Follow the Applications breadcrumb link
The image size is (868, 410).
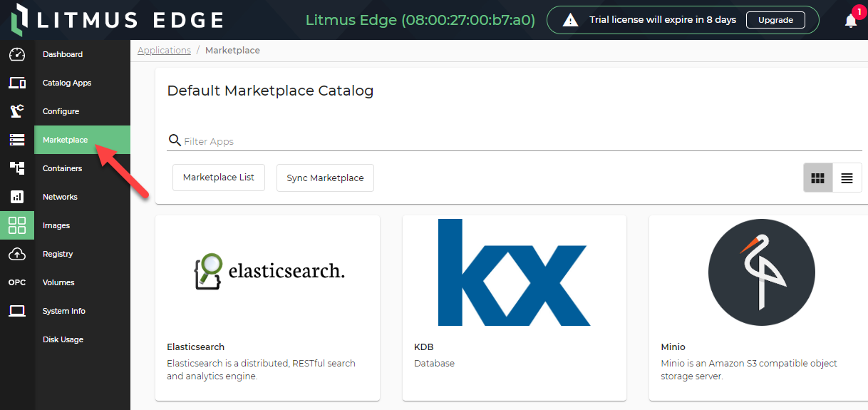tap(164, 51)
